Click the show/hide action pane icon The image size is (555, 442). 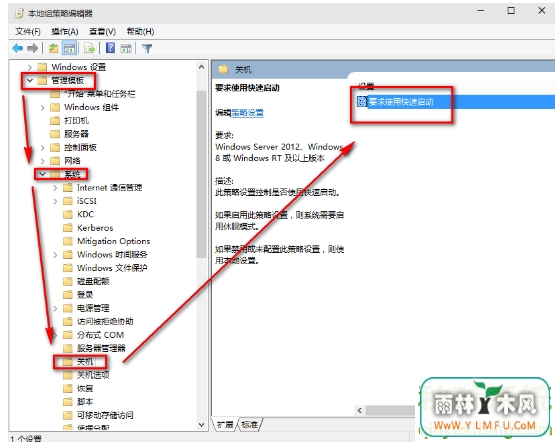coord(126,48)
